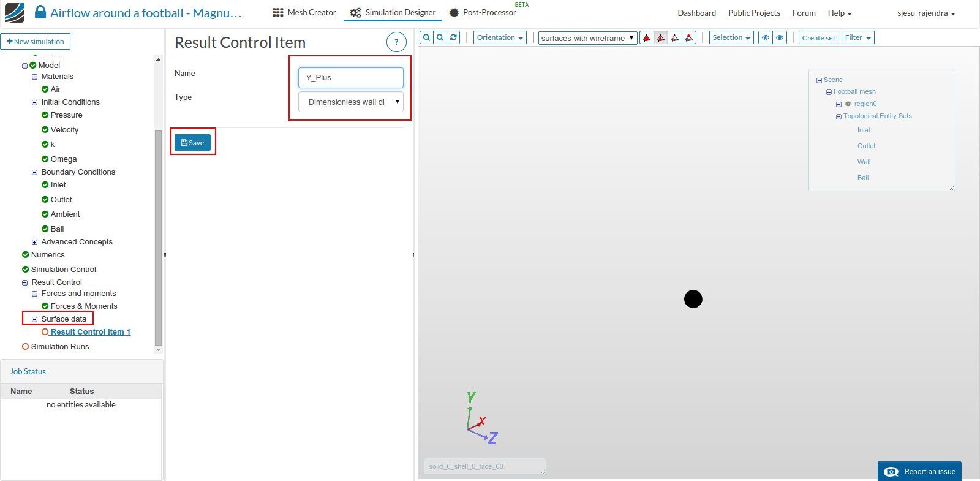Select wireframe-only render mode icon
Screen dimensions: 980x481
[x=675, y=38]
